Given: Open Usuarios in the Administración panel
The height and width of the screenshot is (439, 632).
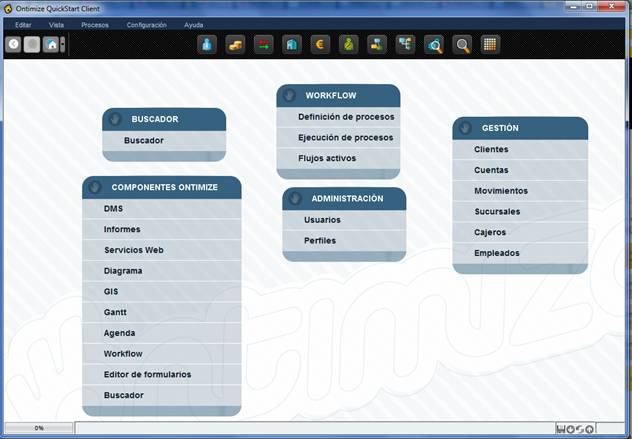Looking at the screenshot, I should pos(322,219).
